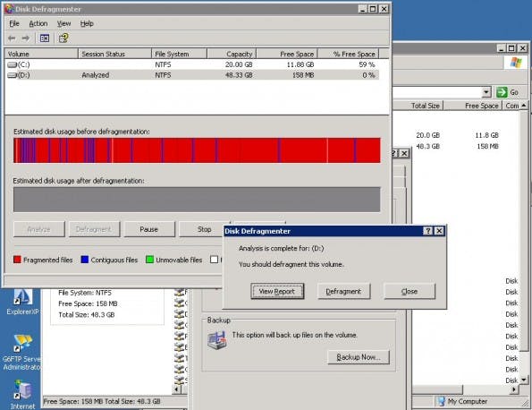Image resolution: width=532 pixels, height=410 pixels.
Task: Click the Defragment button in the dialog
Action: point(343,292)
